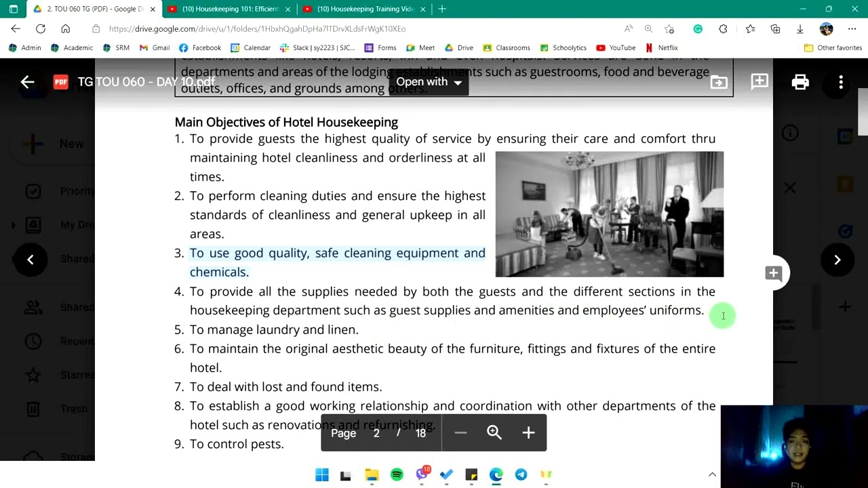The width and height of the screenshot is (868, 488).
Task: Open the Meet bookmark
Action: (x=420, y=48)
